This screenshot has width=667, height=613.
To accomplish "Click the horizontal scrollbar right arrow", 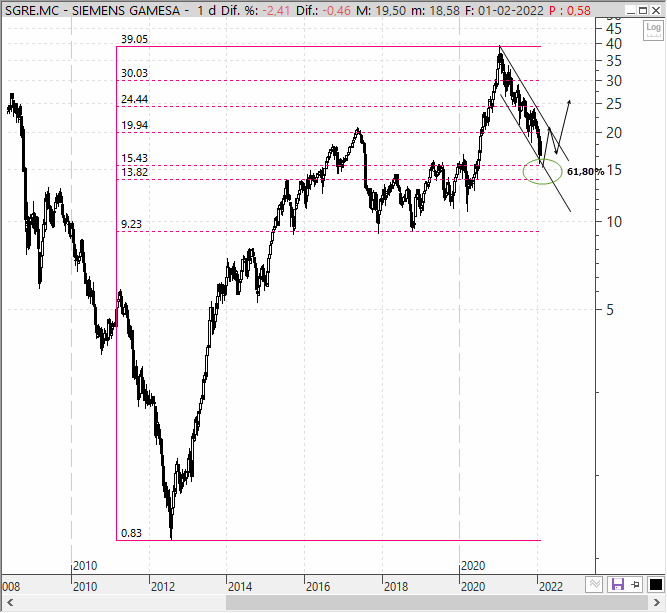I will 657,603.
